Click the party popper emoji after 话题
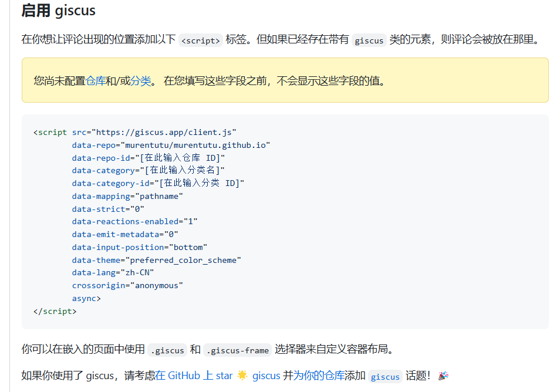This screenshot has height=392, width=560. (x=443, y=376)
